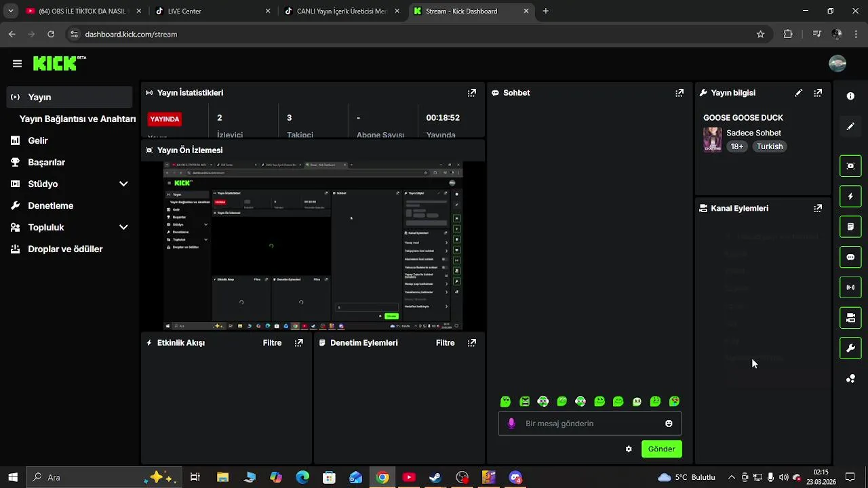868x488 pixels.
Task: Pop out the Yayın bilgisi panel
Action: [818, 93]
